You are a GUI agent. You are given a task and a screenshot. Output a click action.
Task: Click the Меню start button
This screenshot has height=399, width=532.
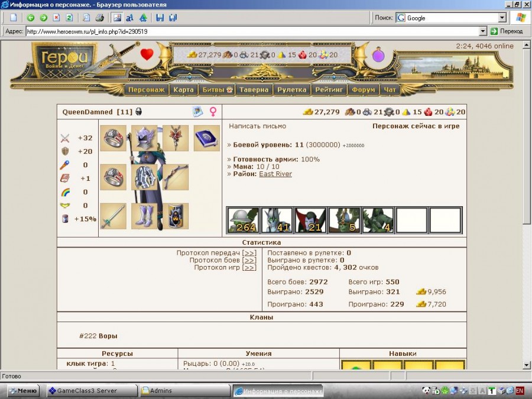tap(23, 391)
